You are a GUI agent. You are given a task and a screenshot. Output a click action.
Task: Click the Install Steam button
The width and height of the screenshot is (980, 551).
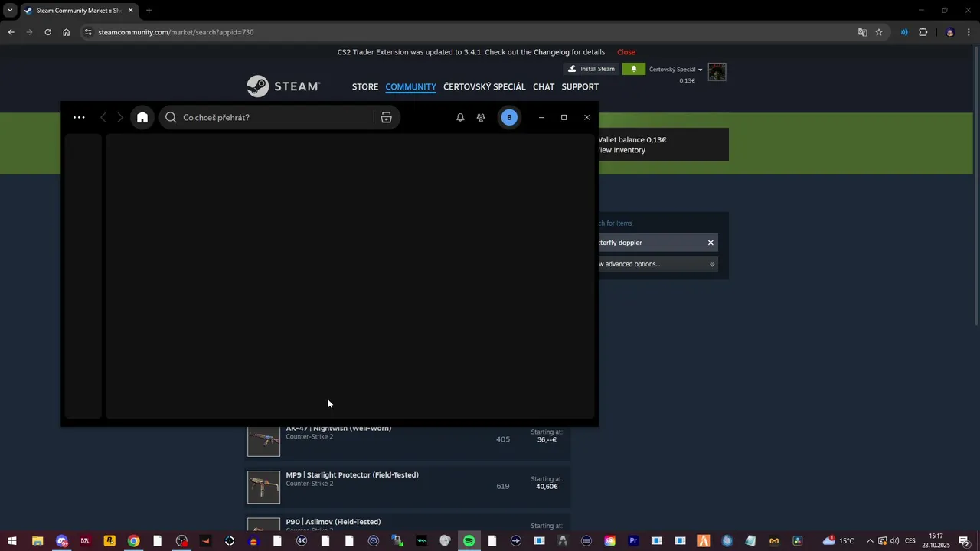(x=591, y=69)
